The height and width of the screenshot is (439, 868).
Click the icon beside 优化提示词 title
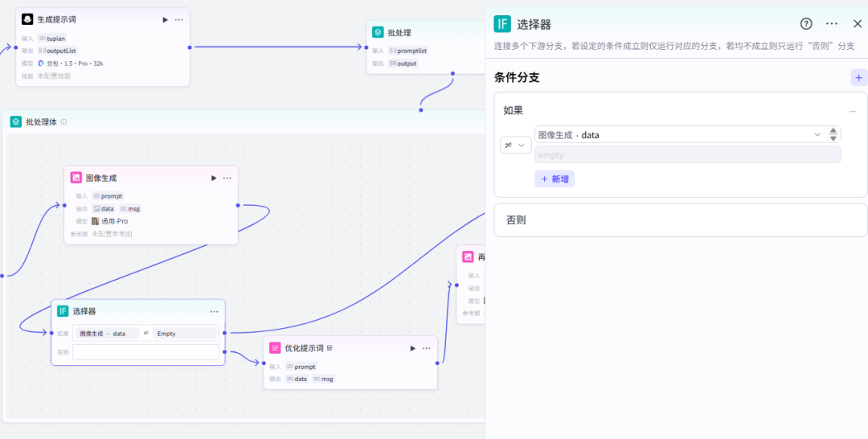pos(330,348)
